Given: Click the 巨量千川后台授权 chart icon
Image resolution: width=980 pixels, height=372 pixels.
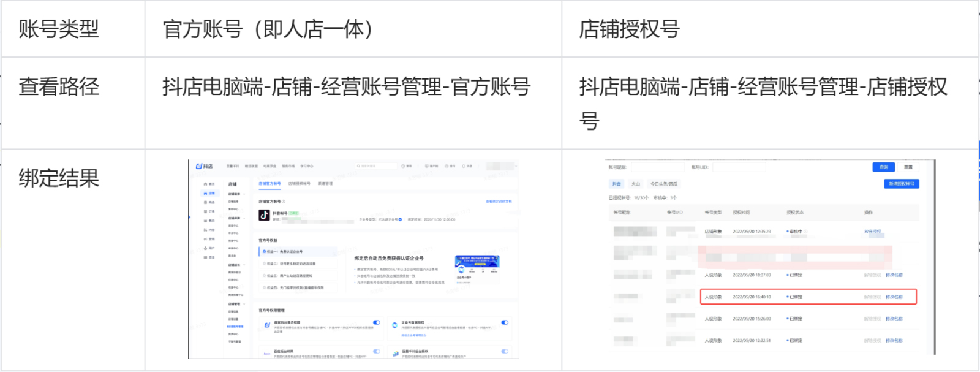Looking at the screenshot, I should [x=396, y=354].
